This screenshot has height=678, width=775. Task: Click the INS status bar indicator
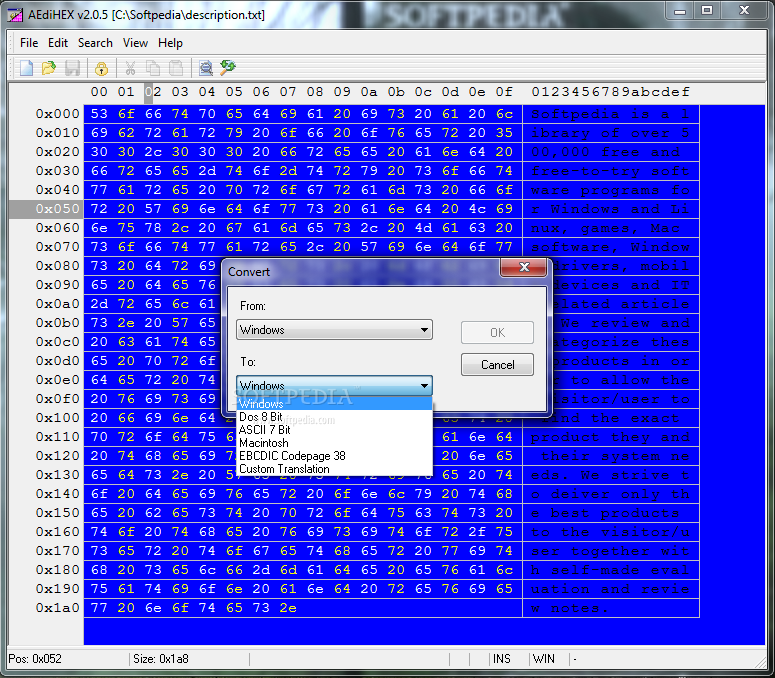(502, 659)
